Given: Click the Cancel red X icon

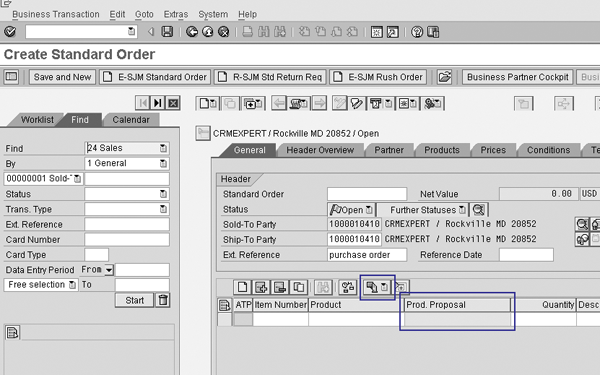Looking at the screenshot, I should (x=223, y=32).
